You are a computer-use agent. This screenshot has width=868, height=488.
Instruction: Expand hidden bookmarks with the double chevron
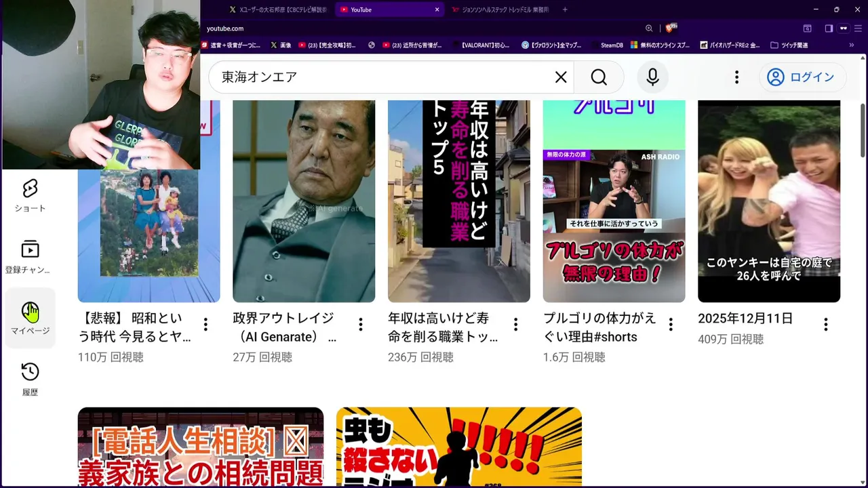pyautogui.click(x=852, y=45)
